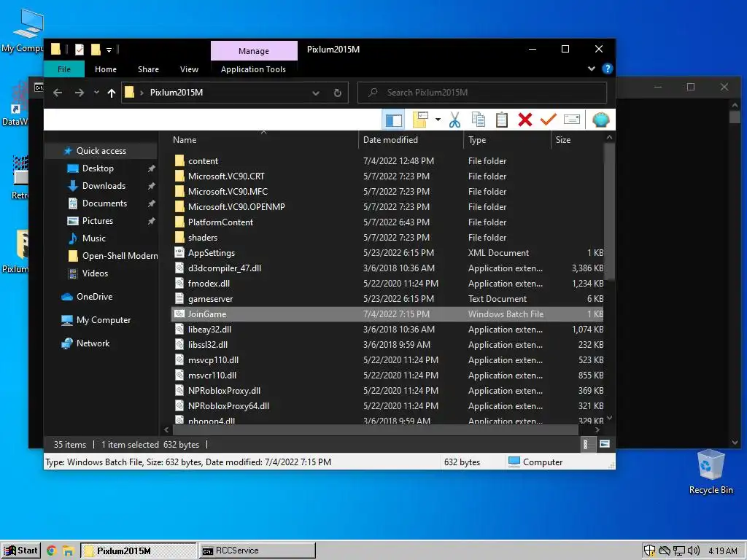Select Quick access in the navigation pane

click(101, 151)
